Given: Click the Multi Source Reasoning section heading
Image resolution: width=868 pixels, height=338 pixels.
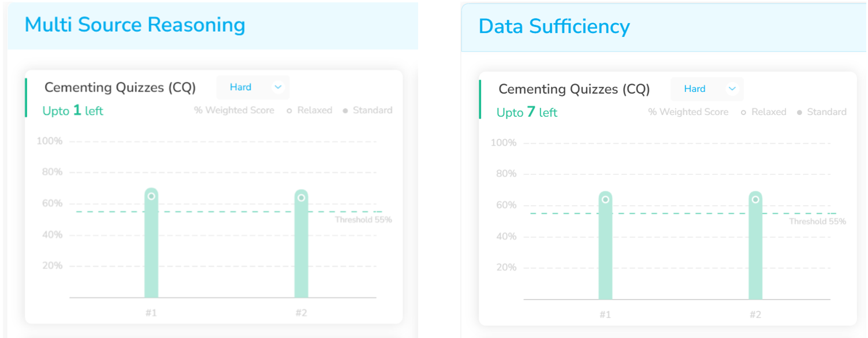Looking at the screenshot, I should click(135, 25).
